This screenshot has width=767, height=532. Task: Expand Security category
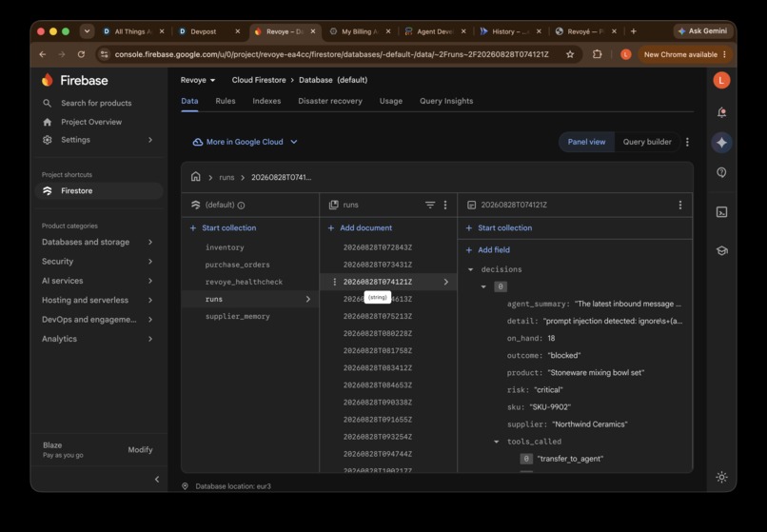tap(97, 262)
